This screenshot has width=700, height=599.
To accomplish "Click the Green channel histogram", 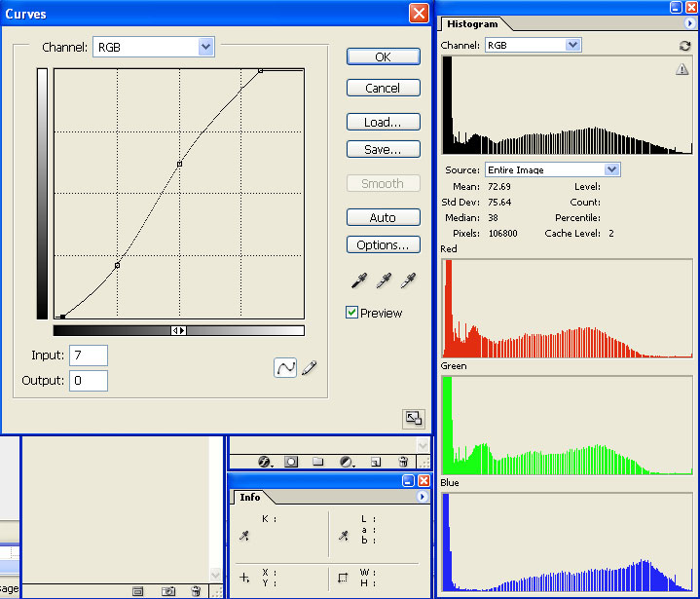I will coord(567,426).
